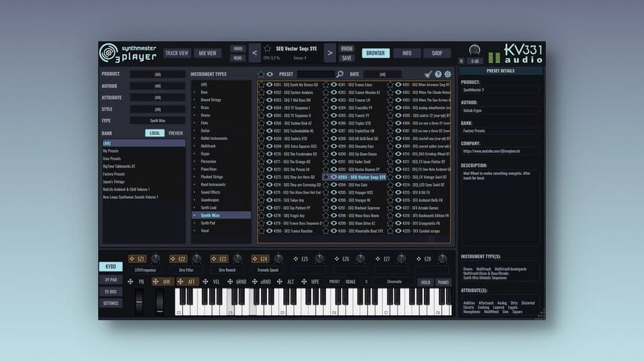Click the AFT modulation source handle

point(180,282)
